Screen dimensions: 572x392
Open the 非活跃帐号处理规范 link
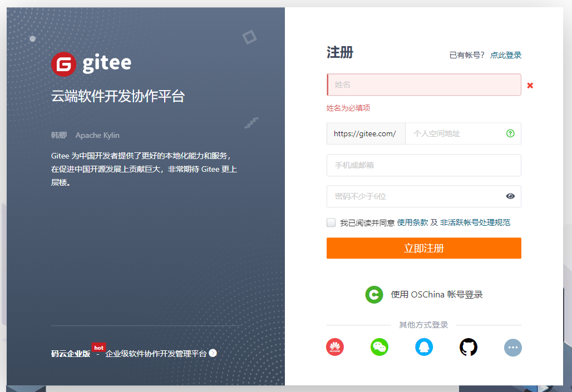click(475, 222)
